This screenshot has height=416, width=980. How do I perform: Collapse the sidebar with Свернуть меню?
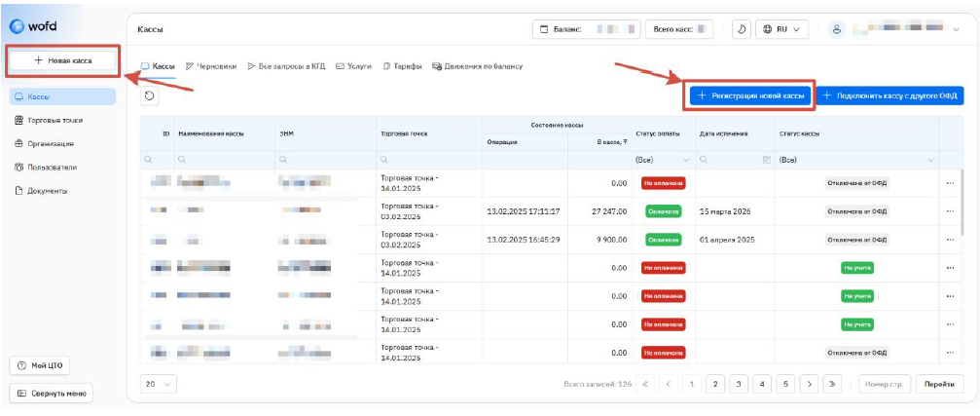click(x=52, y=393)
